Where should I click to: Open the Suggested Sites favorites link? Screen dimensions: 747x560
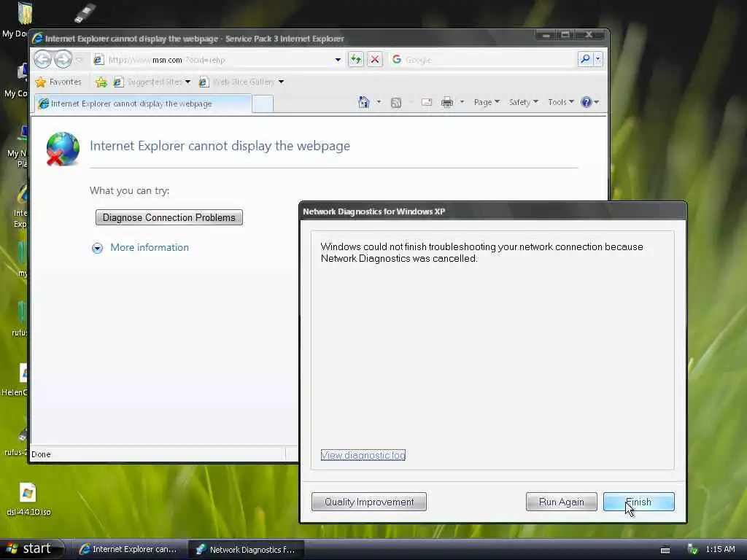click(152, 82)
